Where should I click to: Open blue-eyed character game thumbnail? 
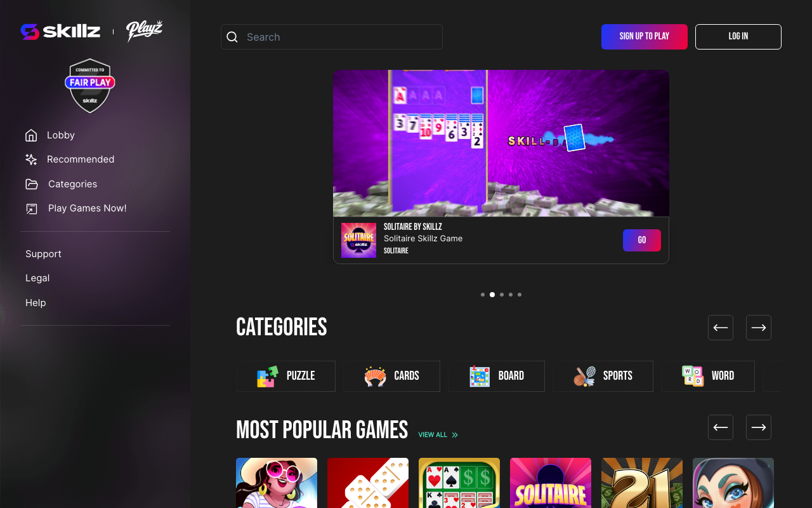pos(733,483)
